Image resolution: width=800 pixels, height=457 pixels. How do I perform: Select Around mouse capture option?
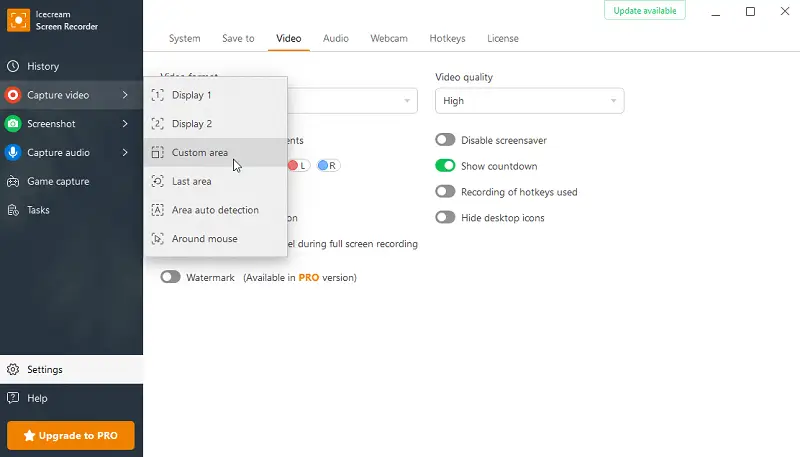pos(216,239)
